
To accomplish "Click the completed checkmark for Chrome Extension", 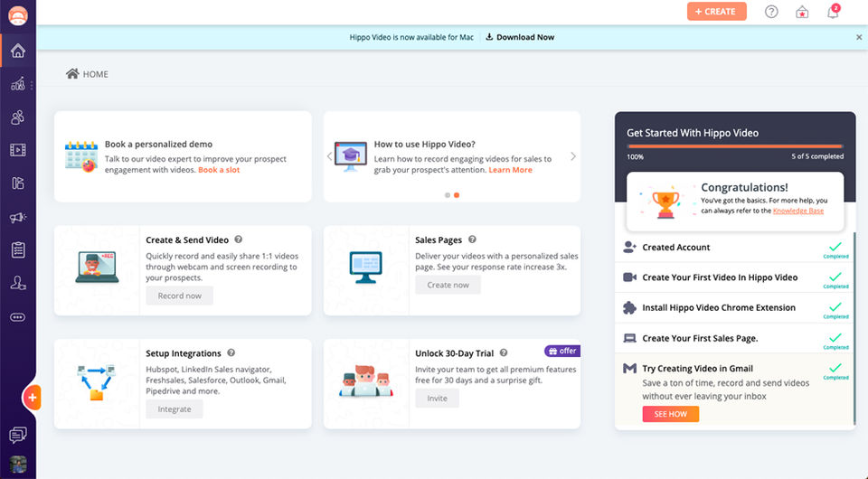I will [835, 306].
